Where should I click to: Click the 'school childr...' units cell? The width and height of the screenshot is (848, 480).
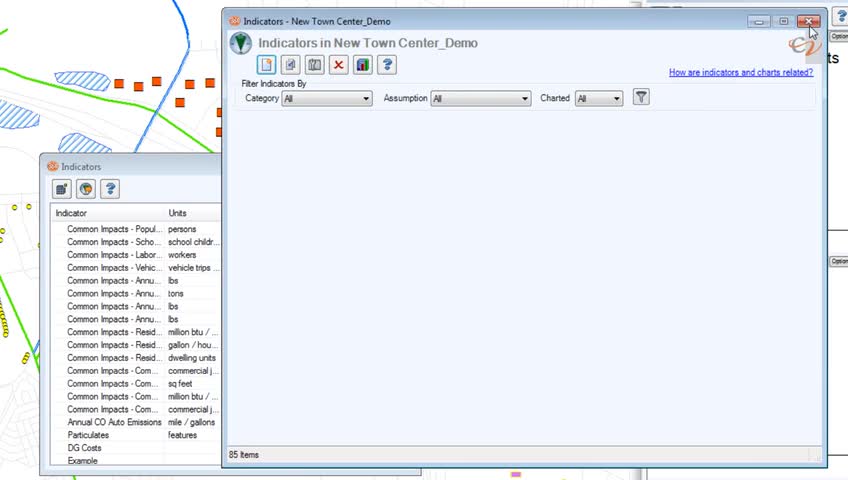(194, 242)
